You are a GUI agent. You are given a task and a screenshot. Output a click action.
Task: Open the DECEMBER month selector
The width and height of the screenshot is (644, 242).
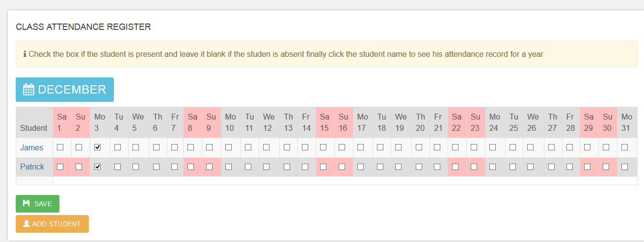coord(65,90)
